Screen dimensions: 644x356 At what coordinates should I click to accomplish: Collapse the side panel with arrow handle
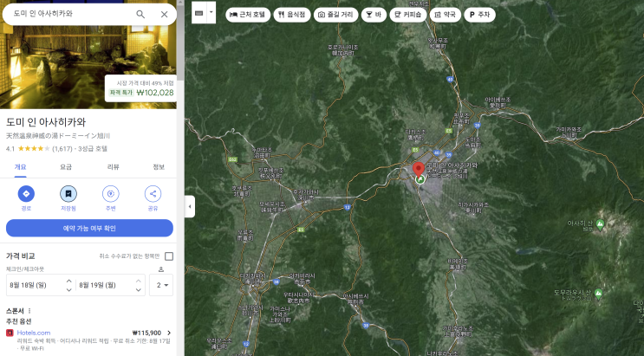pos(189,206)
